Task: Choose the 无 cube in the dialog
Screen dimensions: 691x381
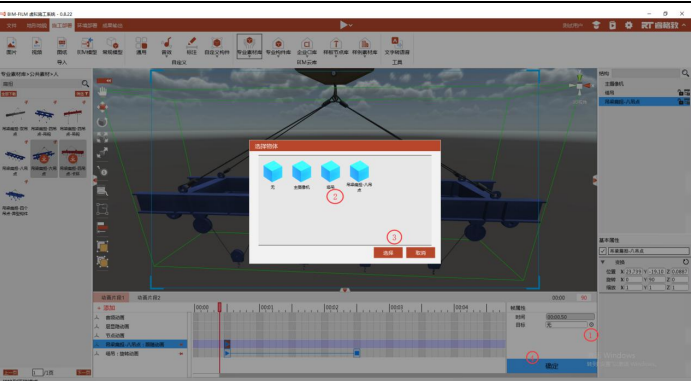Action: point(273,175)
